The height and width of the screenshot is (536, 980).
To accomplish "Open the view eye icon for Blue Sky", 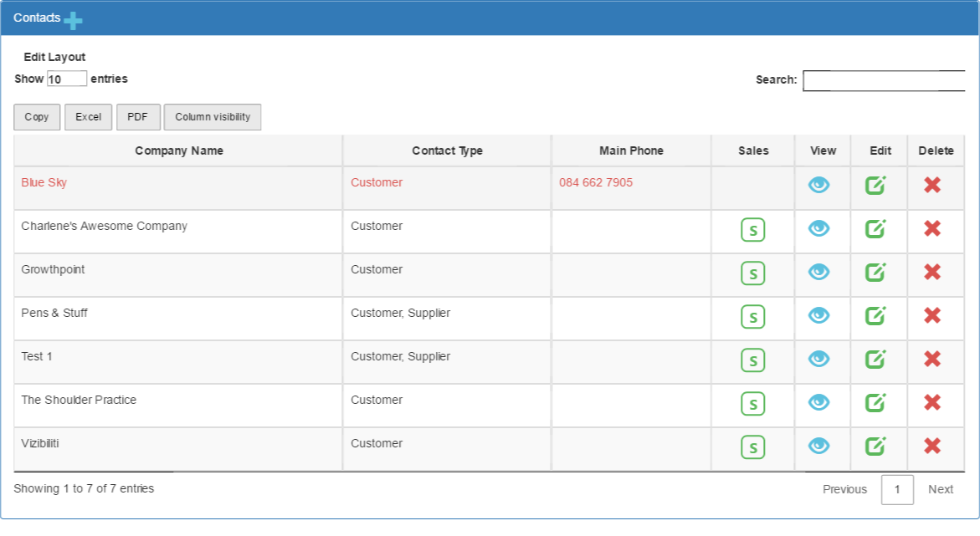I will point(818,185).
